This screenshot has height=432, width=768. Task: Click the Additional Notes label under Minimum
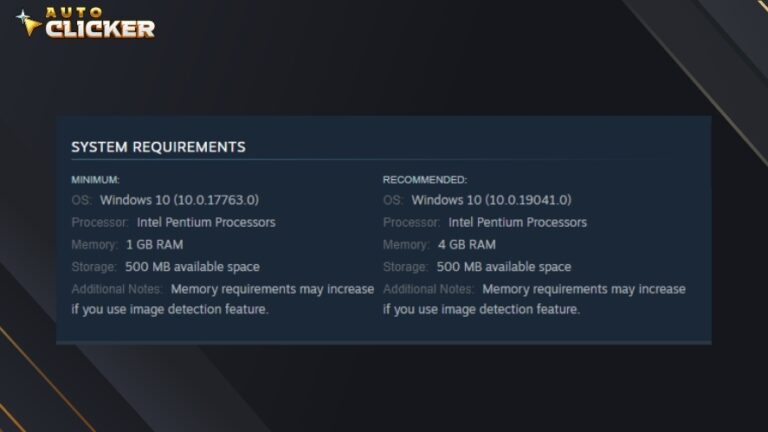[x=117, y=289]
